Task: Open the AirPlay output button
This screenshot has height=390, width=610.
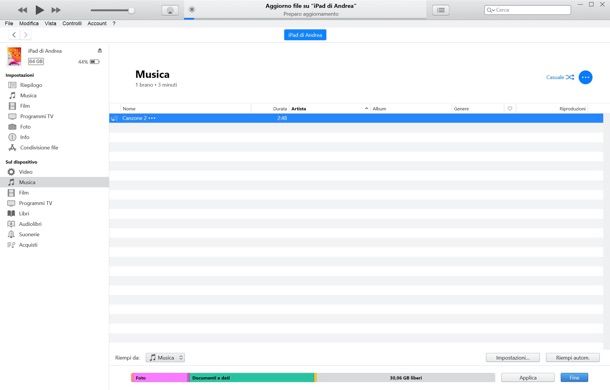Action: click(x=170, y=11)
